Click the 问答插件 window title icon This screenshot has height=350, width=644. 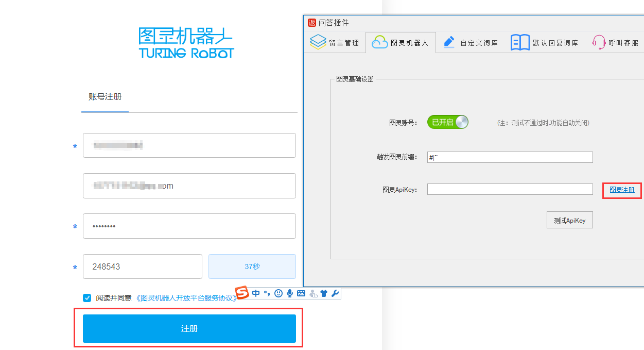click(312, 23)
